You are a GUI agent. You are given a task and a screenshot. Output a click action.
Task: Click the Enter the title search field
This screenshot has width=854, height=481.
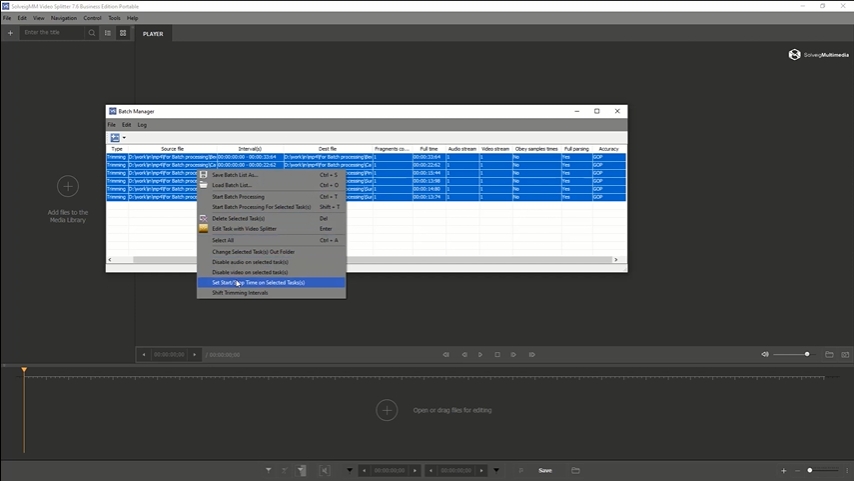click(52, 33)
